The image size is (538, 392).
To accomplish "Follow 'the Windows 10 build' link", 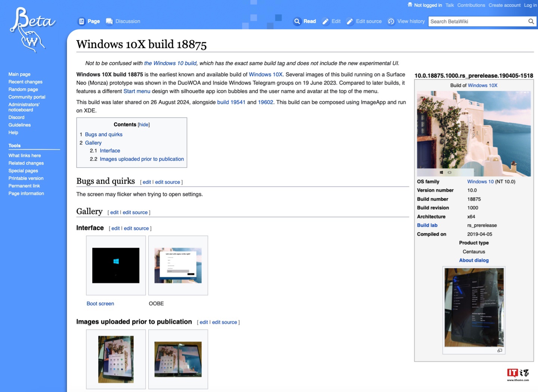I will (170, 63).
